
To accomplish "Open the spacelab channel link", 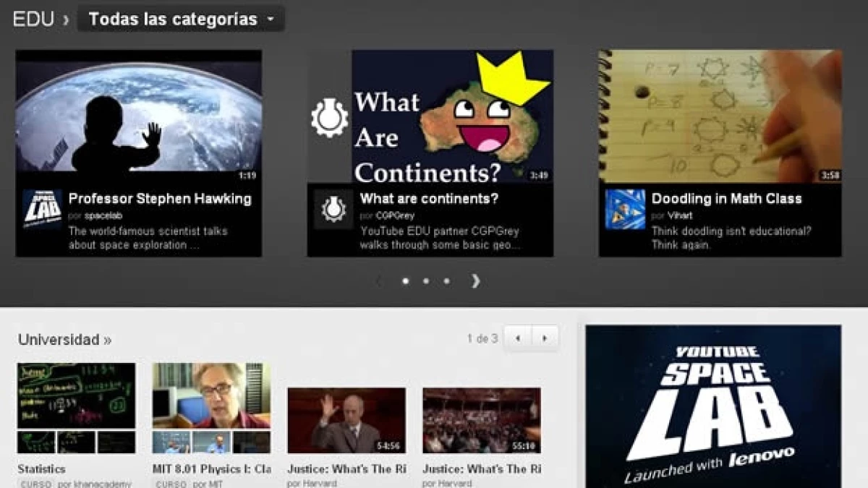I will (103, 216).
